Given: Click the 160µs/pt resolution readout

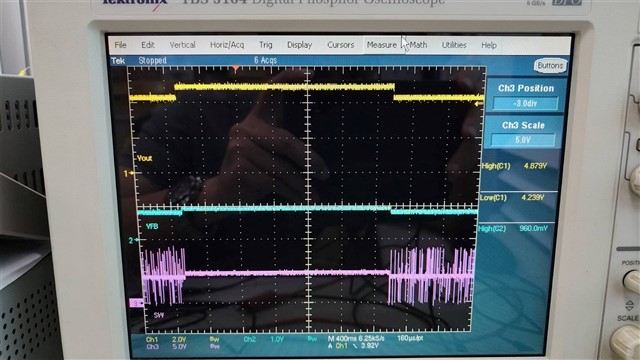Looking at the screenshot, I should tap(410, 338).
